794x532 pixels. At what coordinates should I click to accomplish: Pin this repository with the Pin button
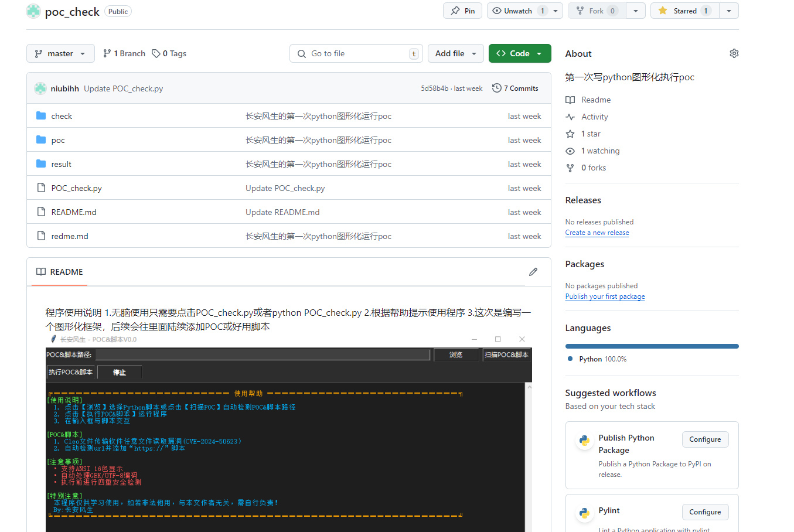[x=462, y=11]
